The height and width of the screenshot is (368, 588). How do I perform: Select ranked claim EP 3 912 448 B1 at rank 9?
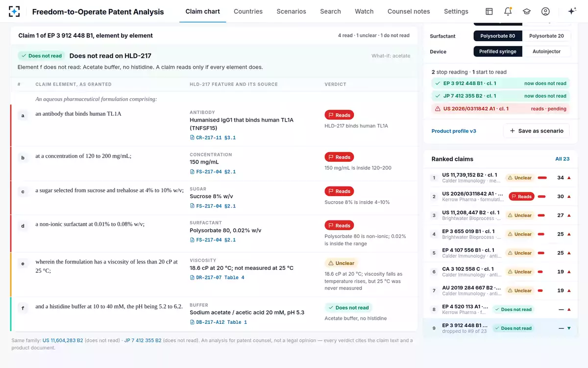500,328
